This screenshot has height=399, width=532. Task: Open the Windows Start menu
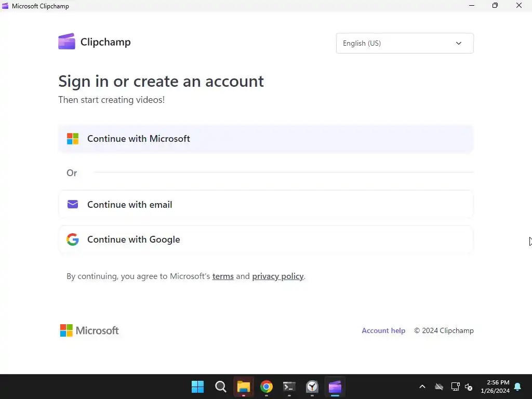pyautogui.click(x=197, y=387)
